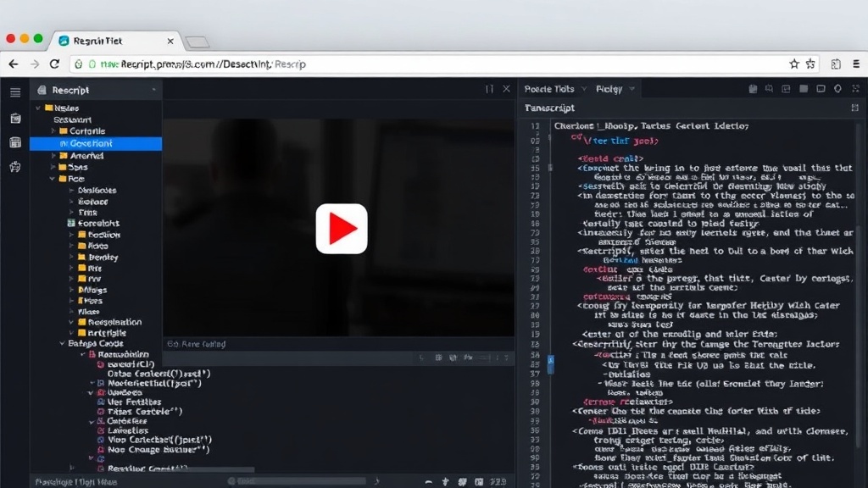Go back using the browser back arrow
The width and height of the screenshot is (868, 488).
[14, 64]
